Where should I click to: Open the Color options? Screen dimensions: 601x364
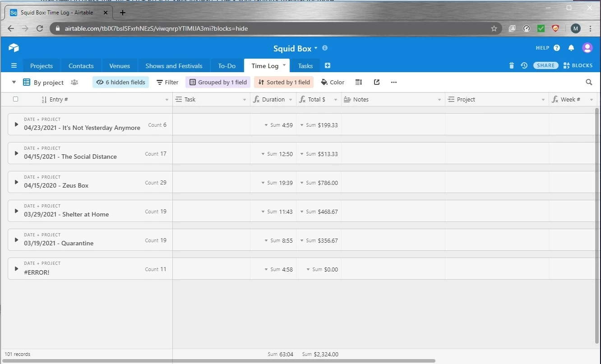(333, 82)
